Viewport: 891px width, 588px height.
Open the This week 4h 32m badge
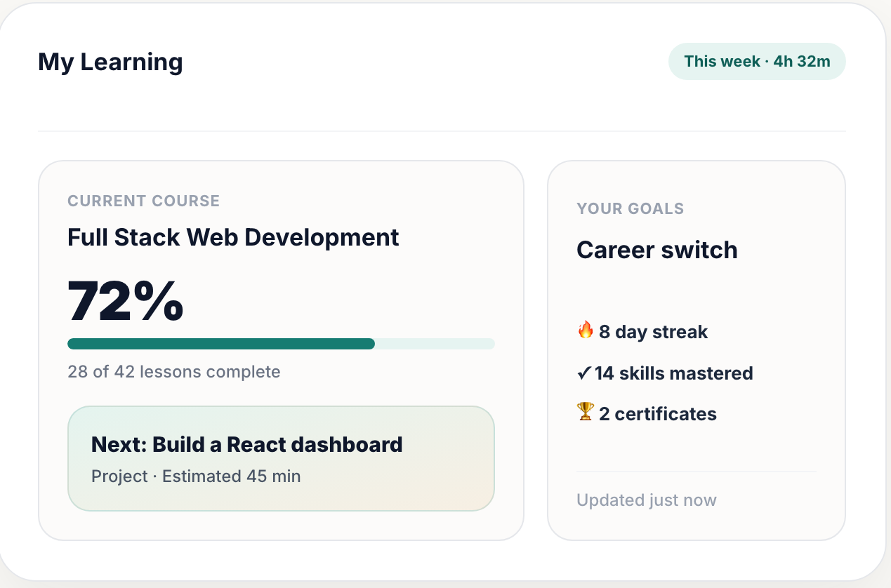tap(757, 62)
